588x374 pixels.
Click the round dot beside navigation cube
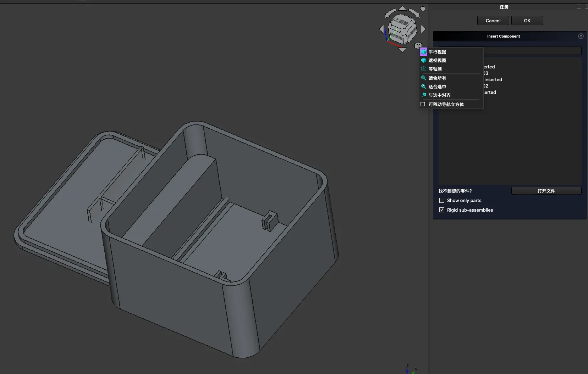click(423, 9)
